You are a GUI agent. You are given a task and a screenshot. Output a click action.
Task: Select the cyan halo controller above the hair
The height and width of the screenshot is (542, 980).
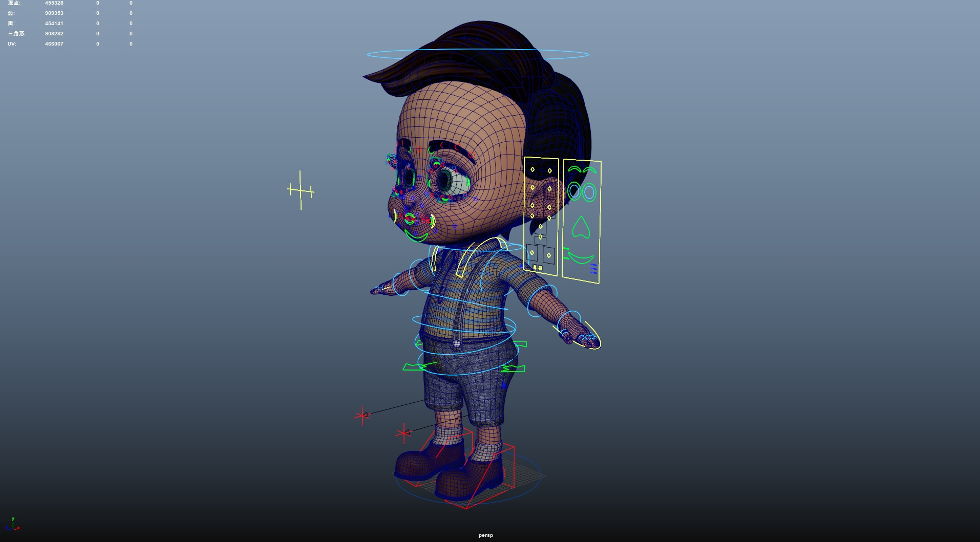pyautogui.click(x=477, y=54)
